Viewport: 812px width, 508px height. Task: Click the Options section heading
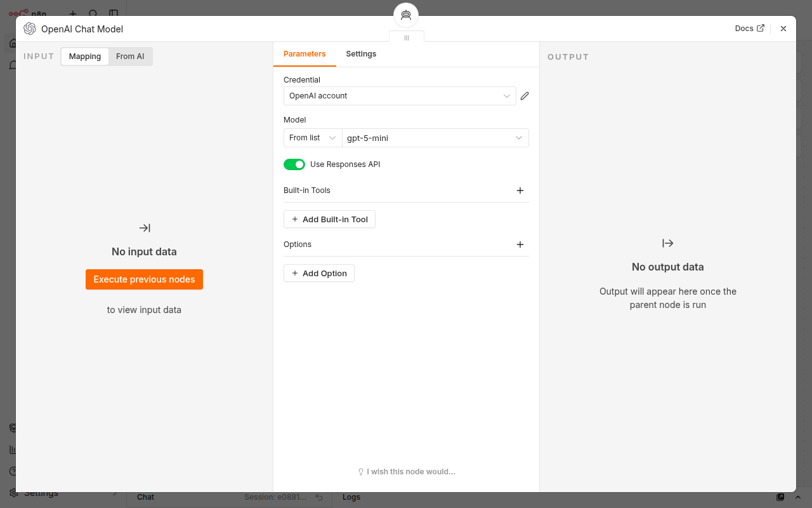(x=298, y=244)
